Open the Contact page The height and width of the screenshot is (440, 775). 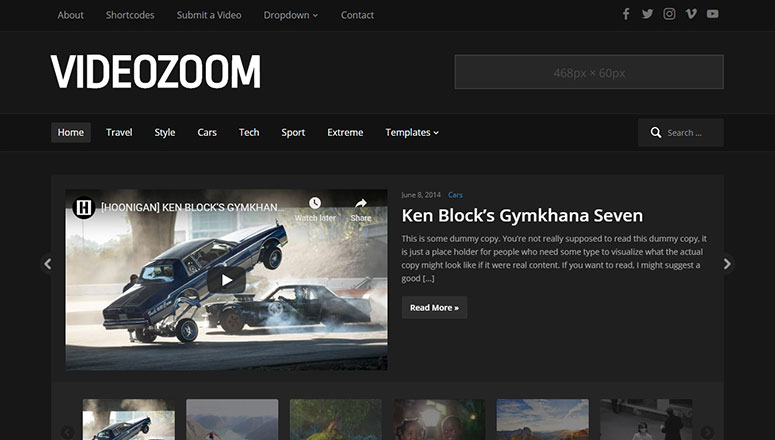357,15
